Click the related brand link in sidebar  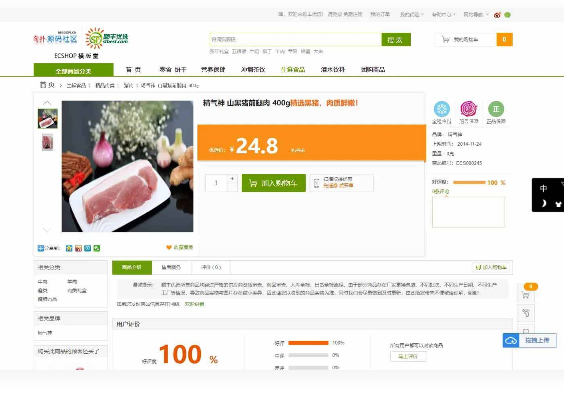click(45, 333)
